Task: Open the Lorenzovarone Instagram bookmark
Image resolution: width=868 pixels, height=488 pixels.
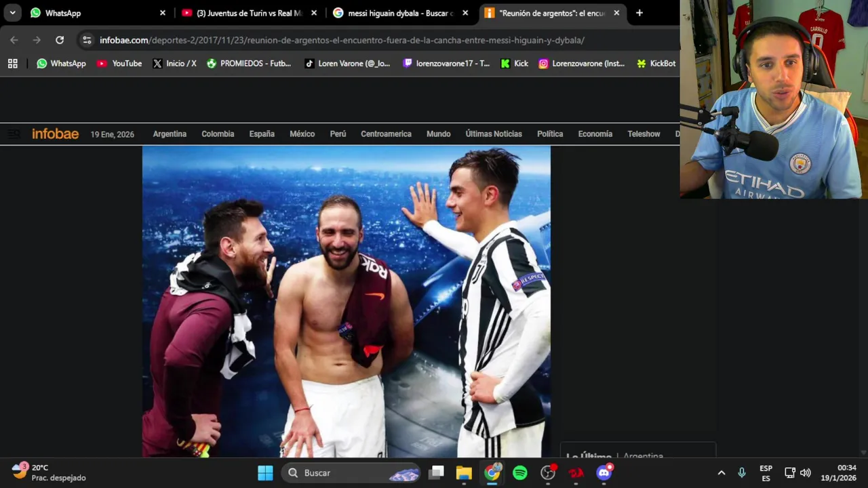Action: pos(582,63)
